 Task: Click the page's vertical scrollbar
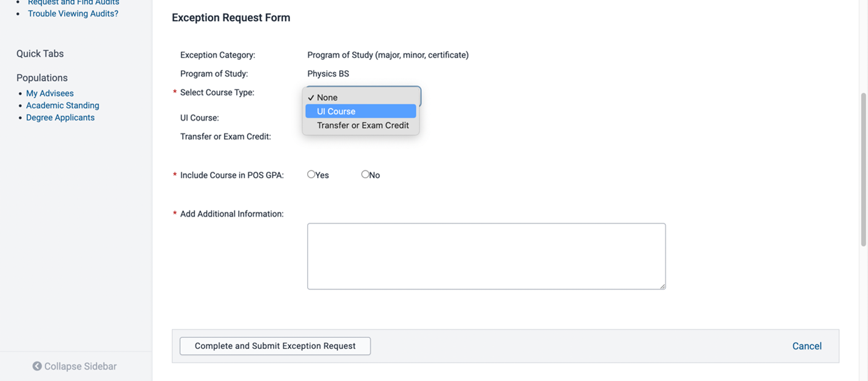point(863,170)
